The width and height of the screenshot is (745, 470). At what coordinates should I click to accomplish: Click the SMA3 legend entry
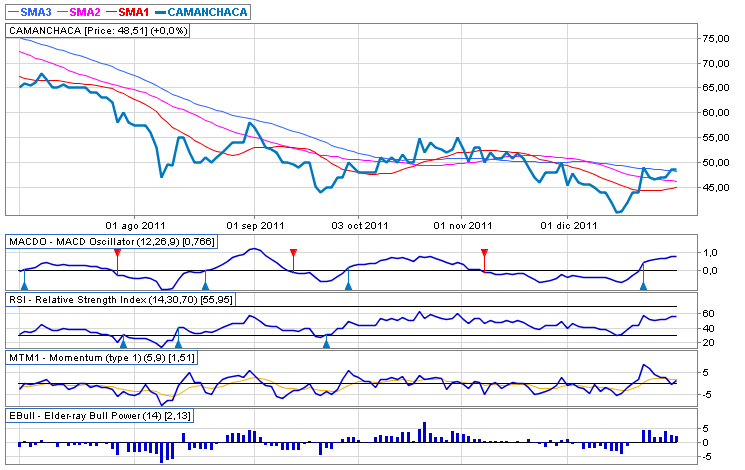tap(29, 12)
